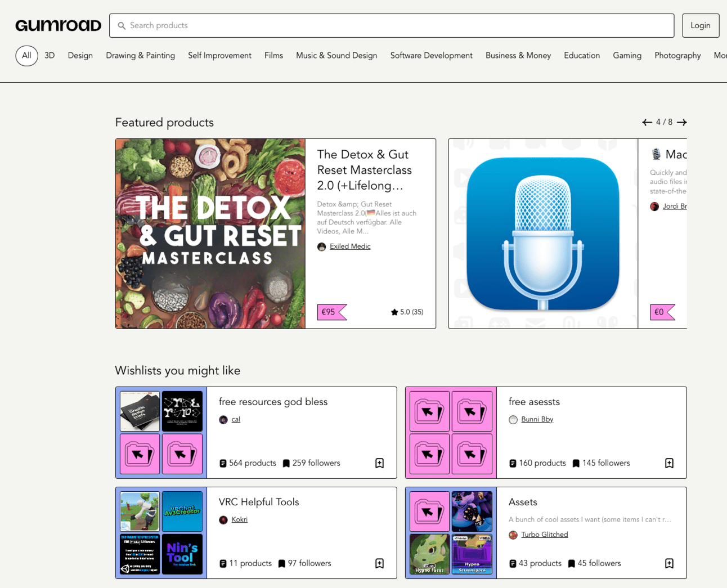The height and width of the screenshot is (588, 727).
Task: Open the Education category
Action: (x=582, y=56)
